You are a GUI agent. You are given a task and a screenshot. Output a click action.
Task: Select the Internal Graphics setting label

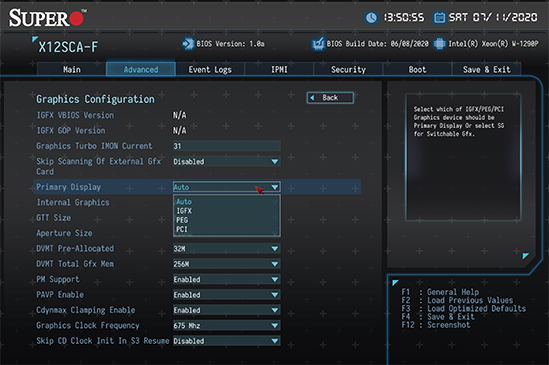tap(73, 202)
